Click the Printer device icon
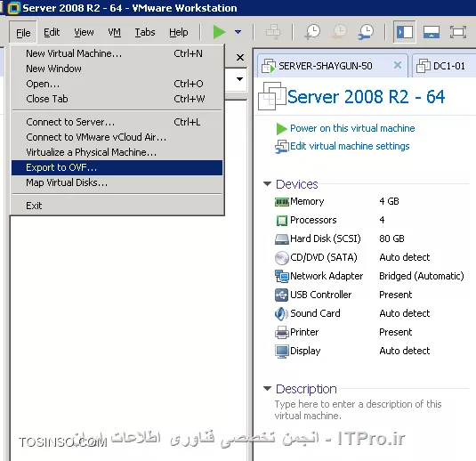The image size is (476, 461). click(x=282, y=333)
